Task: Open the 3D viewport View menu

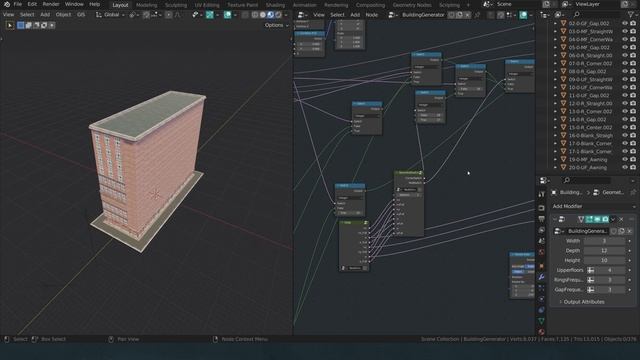Action: click(9, 14)
